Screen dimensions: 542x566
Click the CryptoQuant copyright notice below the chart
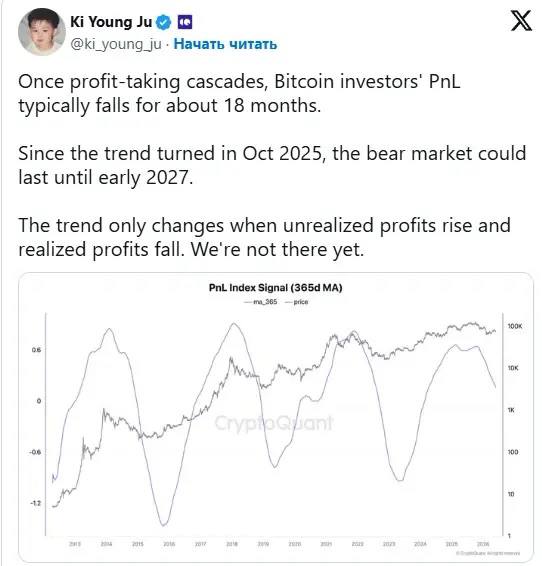click(488, 553)
